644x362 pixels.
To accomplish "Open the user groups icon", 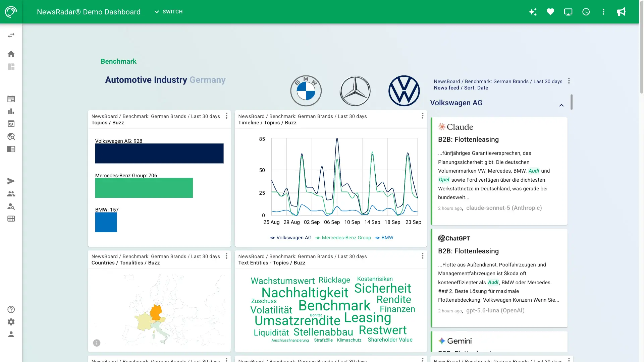I will pyautogui.click(x=11, y=194).
